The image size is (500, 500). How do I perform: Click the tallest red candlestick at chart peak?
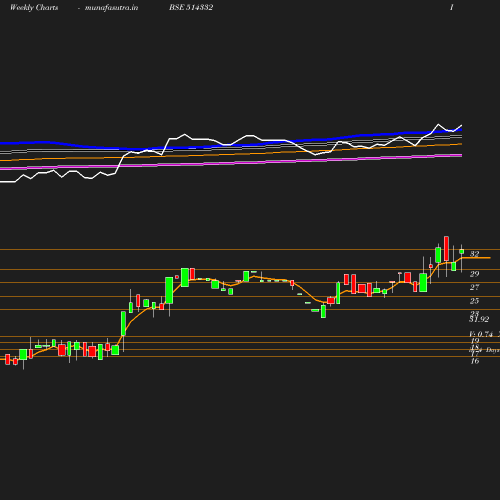(446, 248)
